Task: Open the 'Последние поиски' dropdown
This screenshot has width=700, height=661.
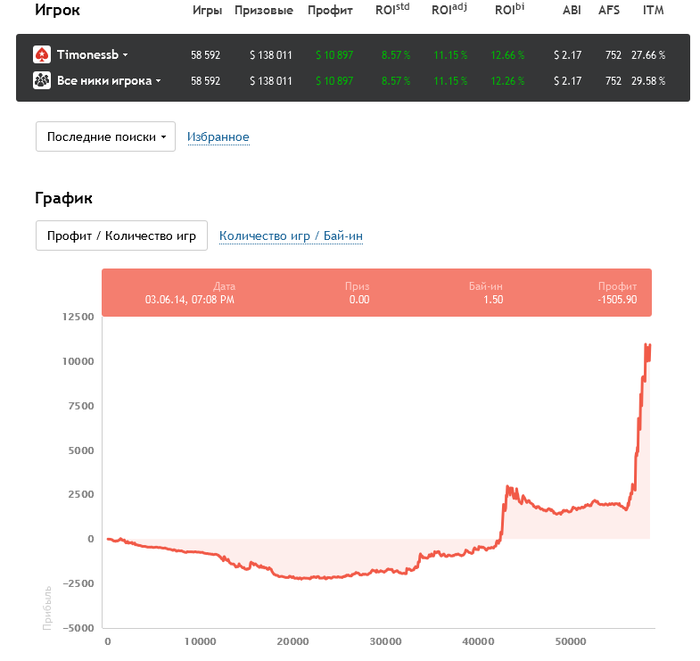Action: point(105,137)
